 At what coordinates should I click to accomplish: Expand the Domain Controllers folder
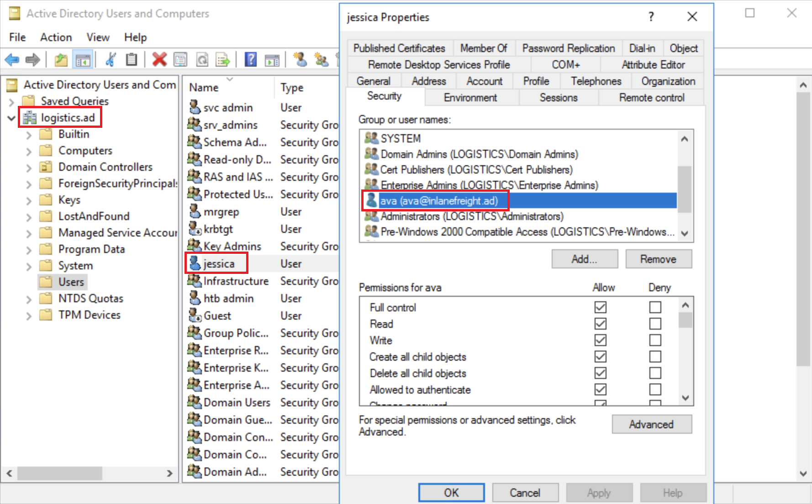[29, 168]
